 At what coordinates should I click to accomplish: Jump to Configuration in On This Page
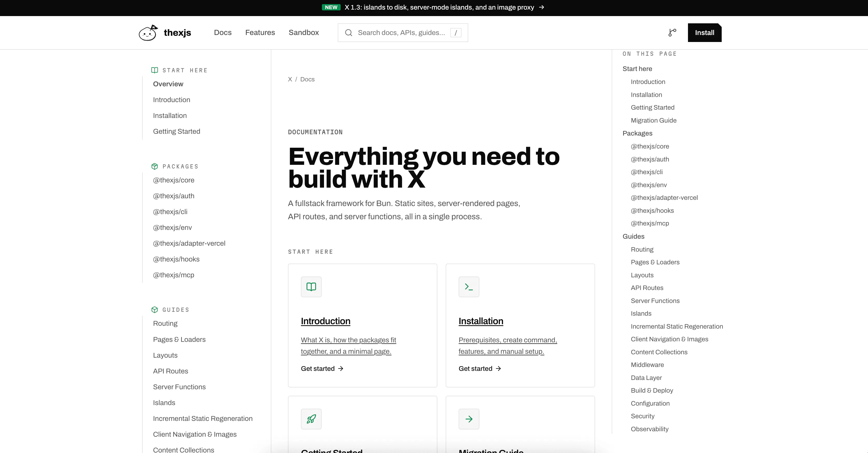point(650,404)
